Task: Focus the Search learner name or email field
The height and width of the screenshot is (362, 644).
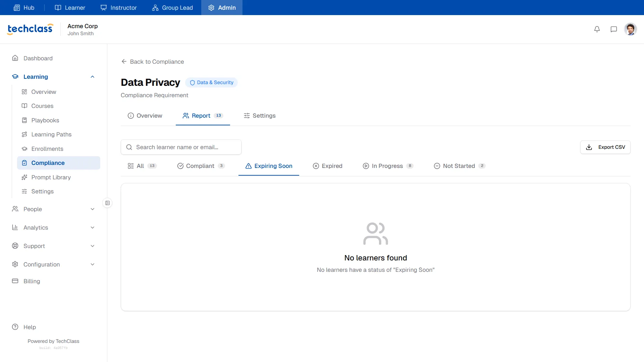Action: tap(181, 147)
